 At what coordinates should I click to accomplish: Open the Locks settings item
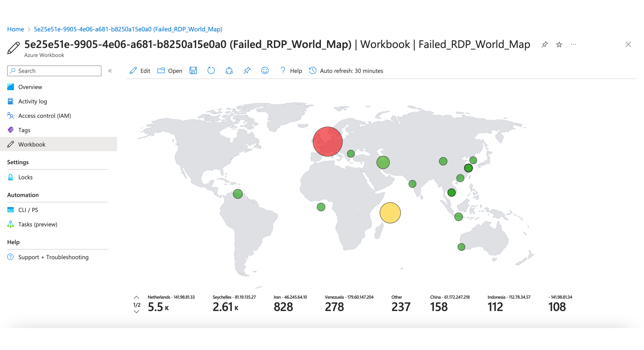(25, 177)
